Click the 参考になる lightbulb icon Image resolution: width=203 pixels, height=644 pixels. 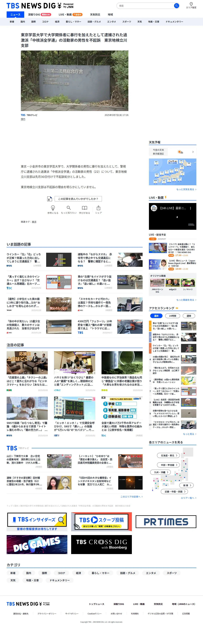[53, 208]
